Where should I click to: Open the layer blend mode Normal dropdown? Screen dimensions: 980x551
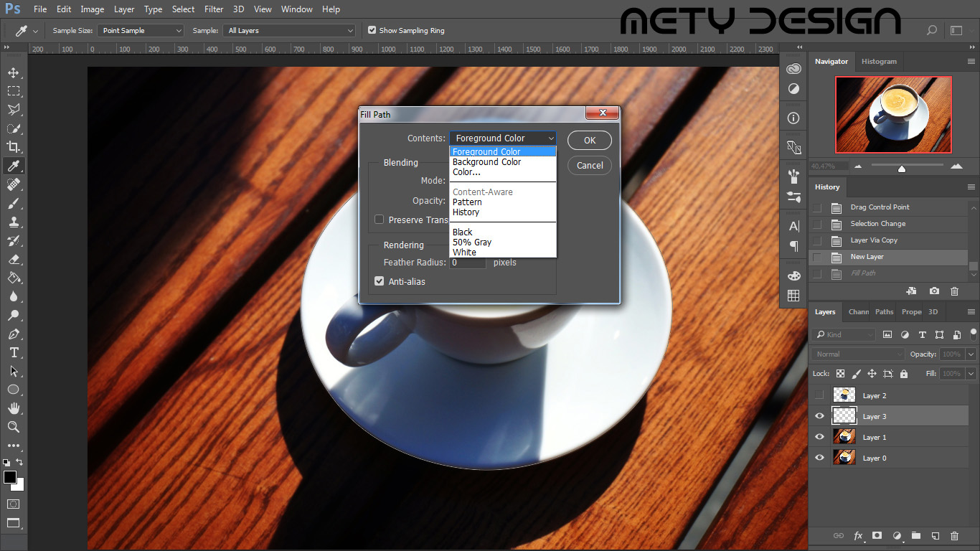(x=859, y=354)
